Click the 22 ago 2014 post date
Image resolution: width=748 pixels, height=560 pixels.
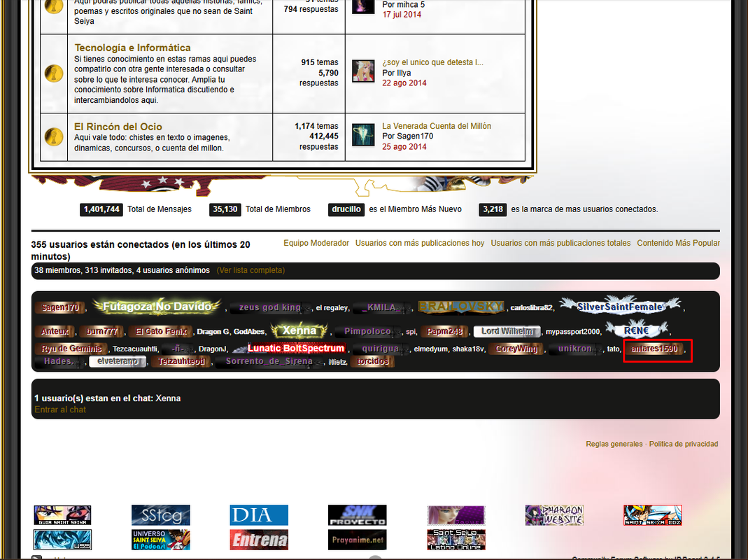coord(404,83)
